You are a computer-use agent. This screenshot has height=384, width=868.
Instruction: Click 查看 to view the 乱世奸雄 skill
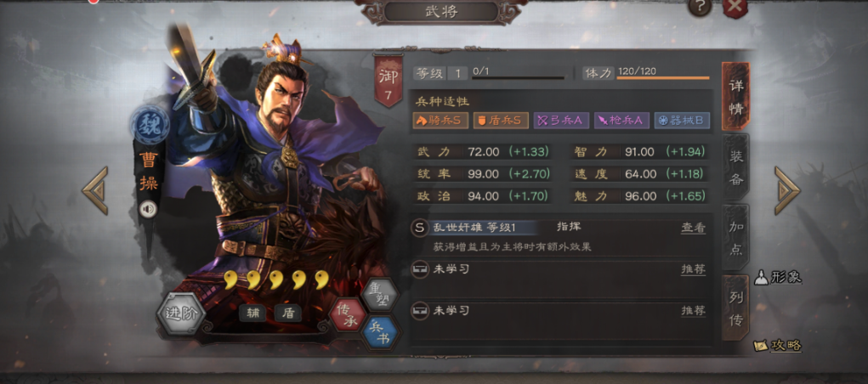[693, 228]
